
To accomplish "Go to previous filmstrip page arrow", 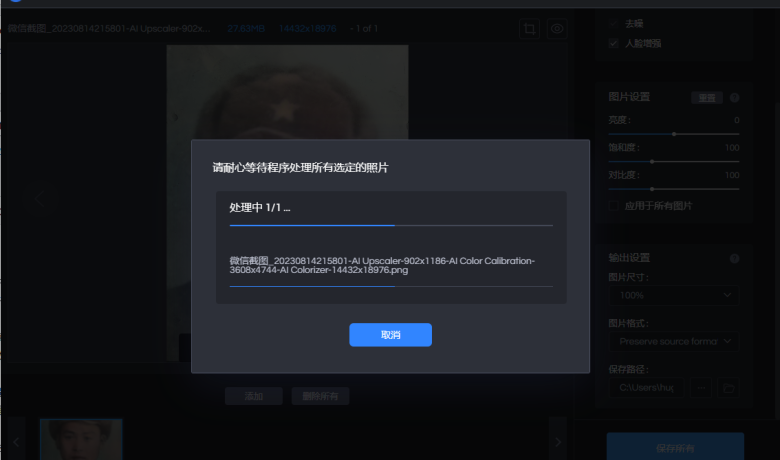I will (x=16, y=442).
